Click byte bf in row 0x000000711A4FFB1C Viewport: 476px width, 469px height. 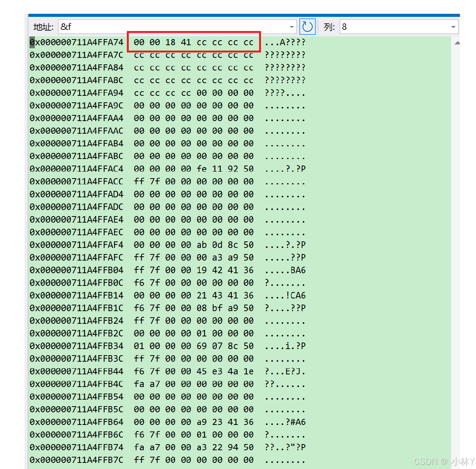[217, 308]
